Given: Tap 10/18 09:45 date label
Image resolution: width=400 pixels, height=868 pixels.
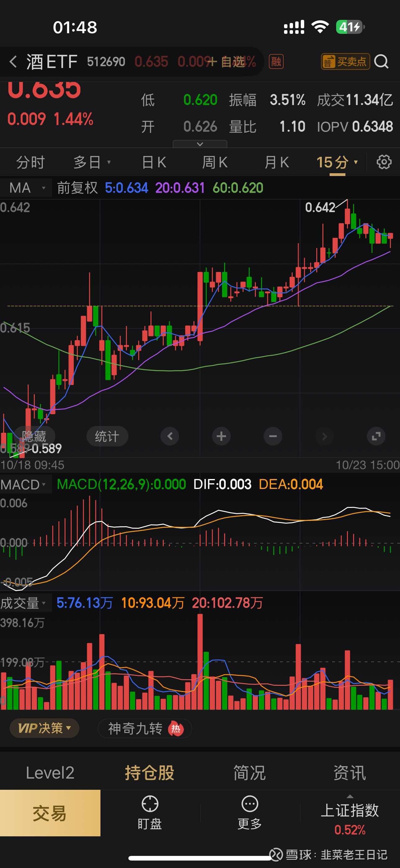Looking at the screenshot, I should coord(32,465).
